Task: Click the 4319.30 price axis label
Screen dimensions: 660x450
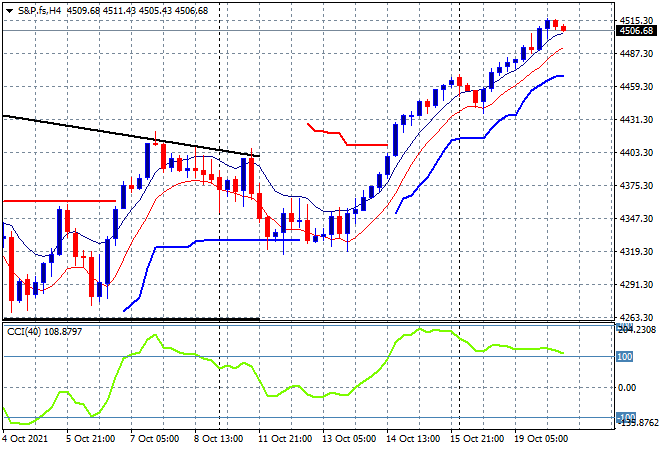Action: (x=636, y=252)
